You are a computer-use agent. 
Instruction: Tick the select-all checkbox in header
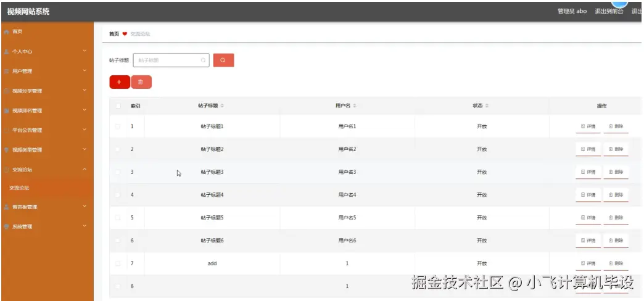118,106
